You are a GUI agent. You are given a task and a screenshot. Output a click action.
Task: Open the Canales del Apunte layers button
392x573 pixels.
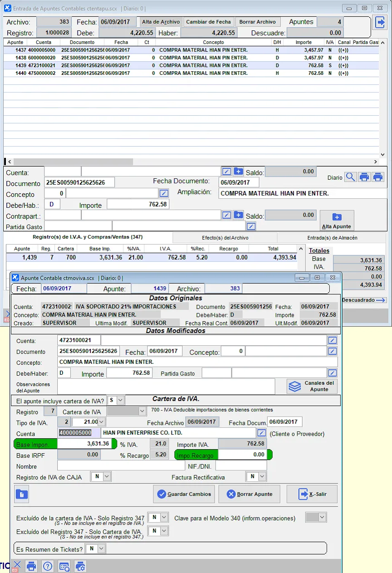click(x=313, y=386)
